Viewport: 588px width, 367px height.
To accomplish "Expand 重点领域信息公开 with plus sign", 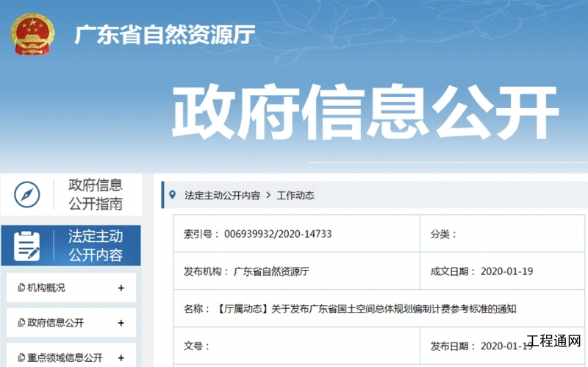I will (121, 358).
